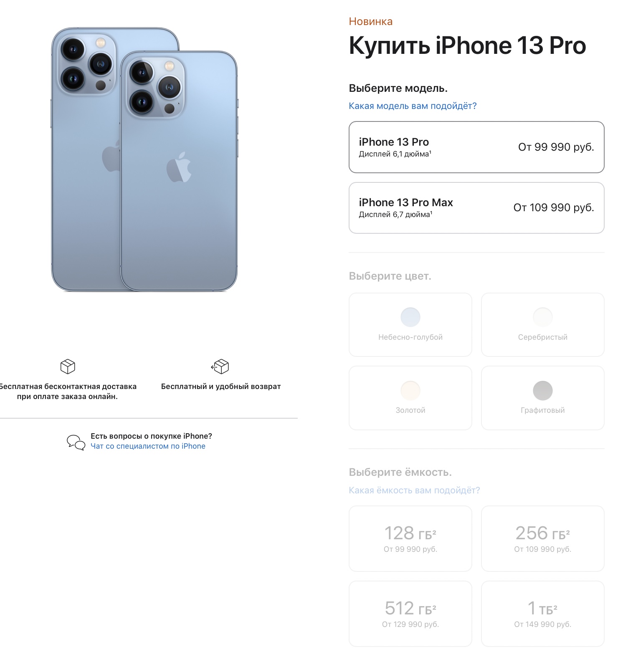Pick the Графитовый color option
Viewport: 618px width, 672px height.
(x=543, y=398)
